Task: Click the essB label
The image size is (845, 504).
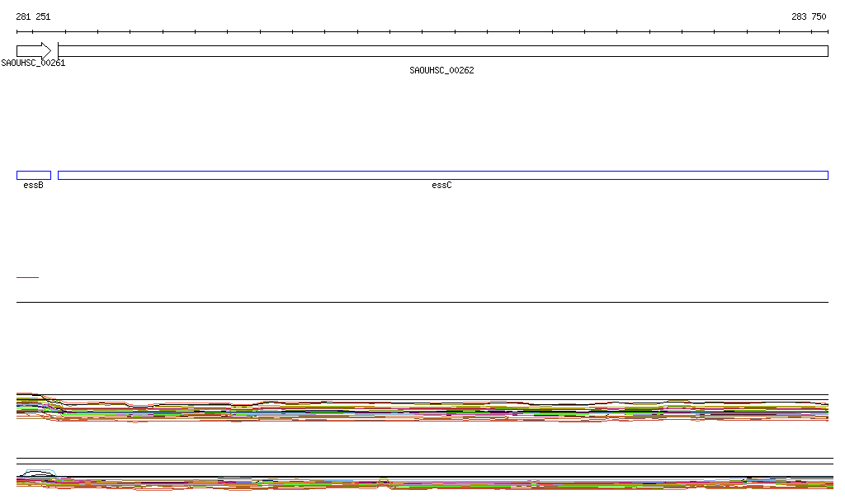Action: [33, 186]
